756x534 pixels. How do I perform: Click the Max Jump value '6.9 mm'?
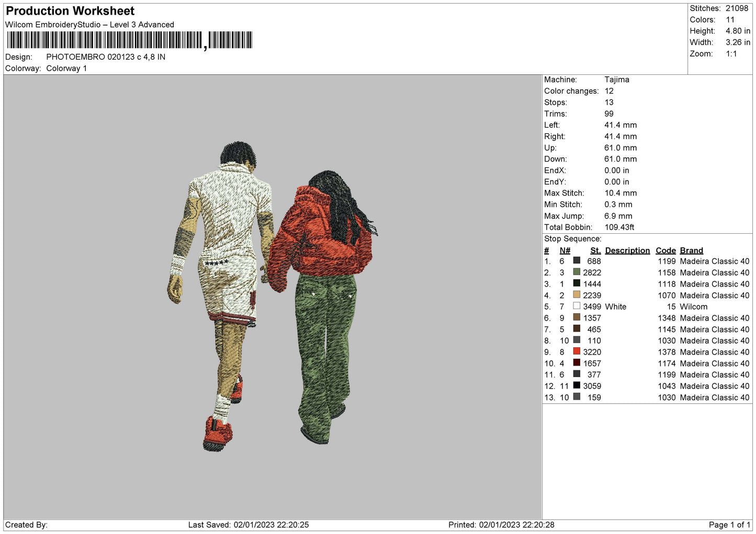618,216
